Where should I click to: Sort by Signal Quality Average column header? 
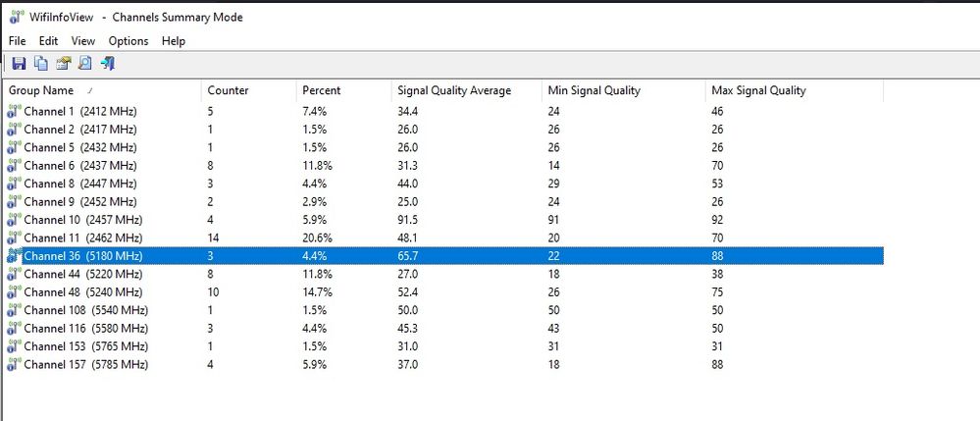coord(454,90)
